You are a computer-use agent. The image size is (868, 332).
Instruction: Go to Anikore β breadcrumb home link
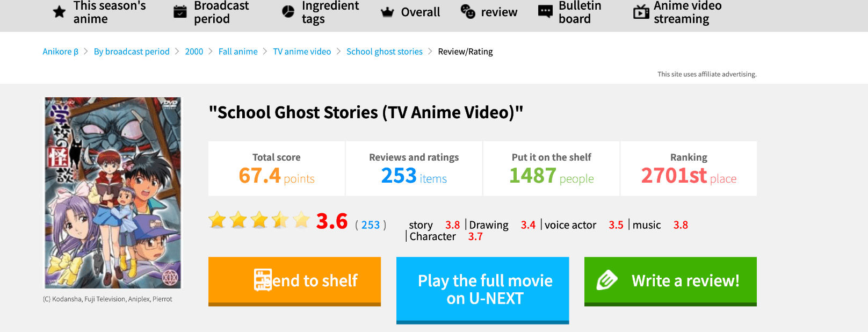(61, 52)
